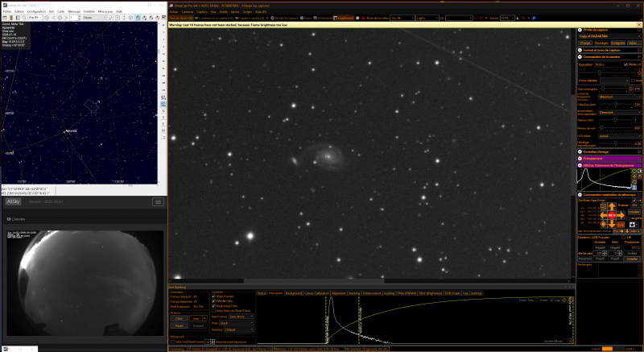This screenshot has height=352, width=644.
Task: Tick the Auto checkbox beside Choix rapides
Action: [x=633, y=81]
